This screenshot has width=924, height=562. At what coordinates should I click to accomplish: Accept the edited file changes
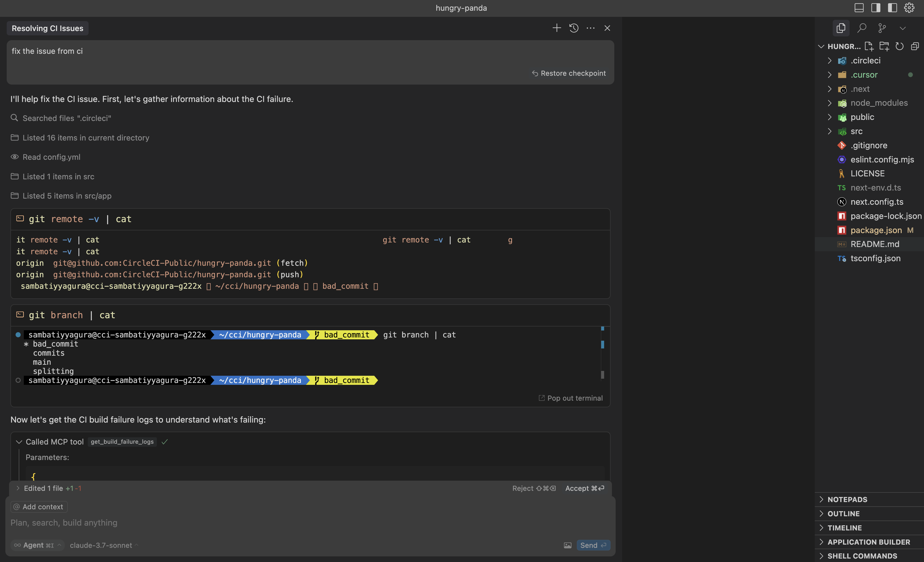(x=584, y=488)
